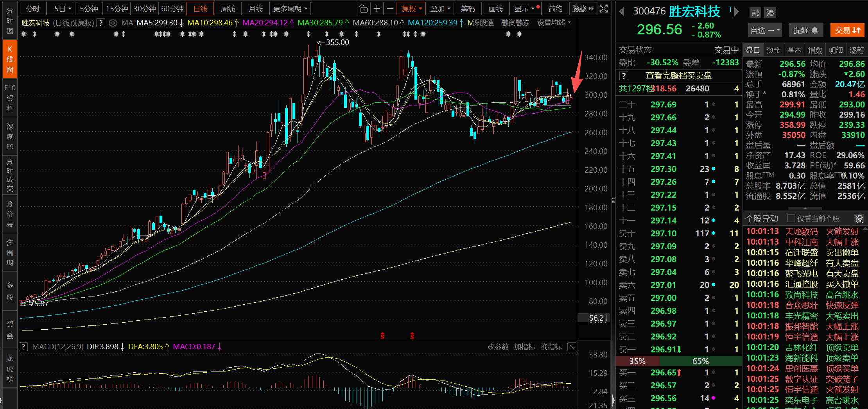Toggle the MA indicator label
The image size is (868, 409).
tap(127, 23)
